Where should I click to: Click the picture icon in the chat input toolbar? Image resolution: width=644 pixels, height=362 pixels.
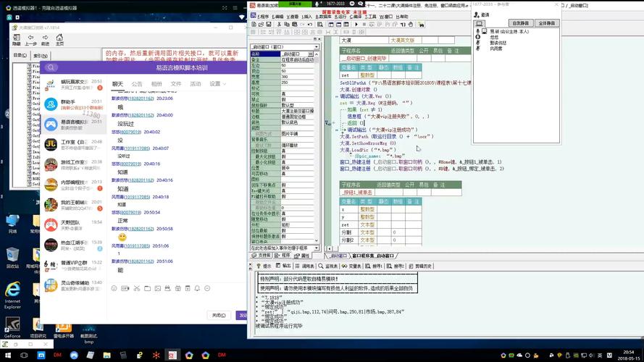point(158,289)
